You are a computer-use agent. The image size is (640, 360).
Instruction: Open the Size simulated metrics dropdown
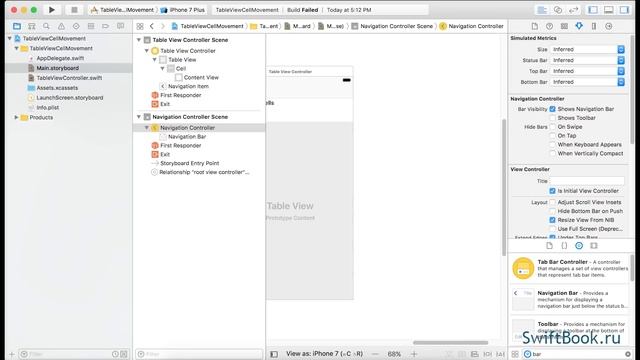click(587, 49)
